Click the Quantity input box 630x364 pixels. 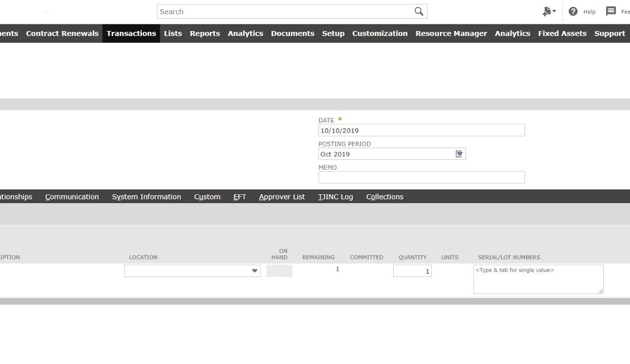(x=412, y=271)
